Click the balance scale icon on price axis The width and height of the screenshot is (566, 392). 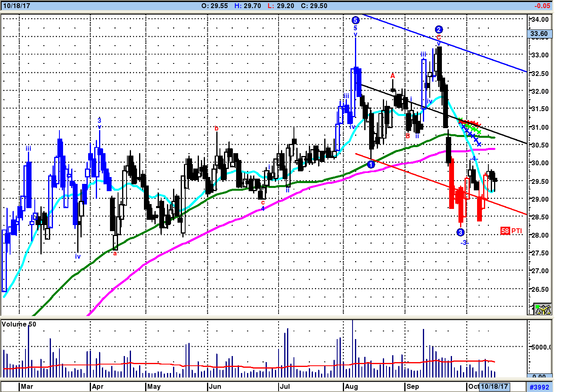click(543, 309)
